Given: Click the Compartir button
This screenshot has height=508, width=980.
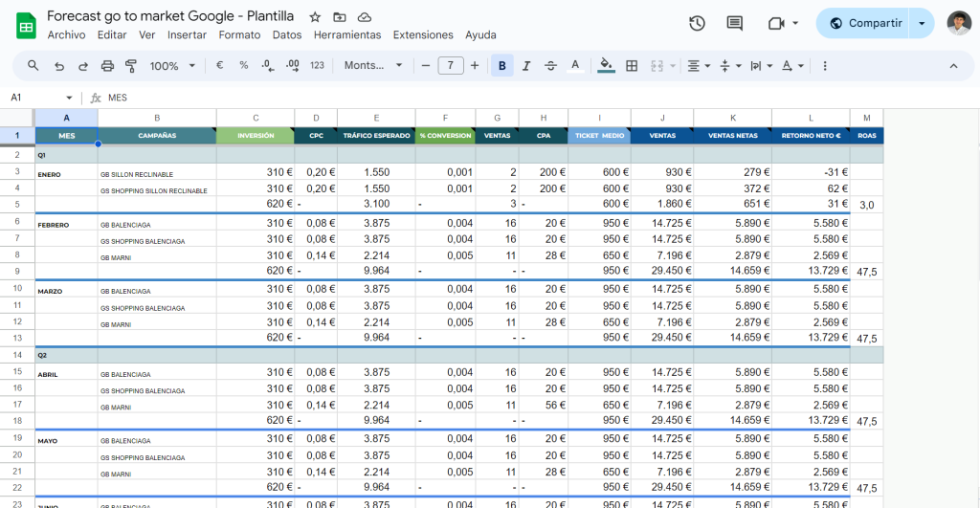Looking at the screenshot, I should 864,23.
